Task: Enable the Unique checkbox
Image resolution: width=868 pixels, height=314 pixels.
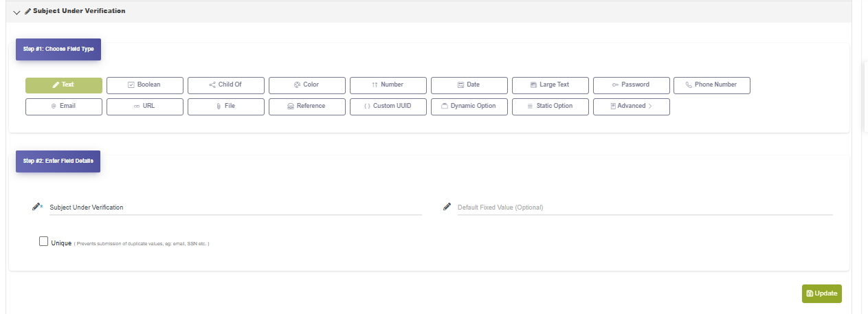Action: [44, 241]
